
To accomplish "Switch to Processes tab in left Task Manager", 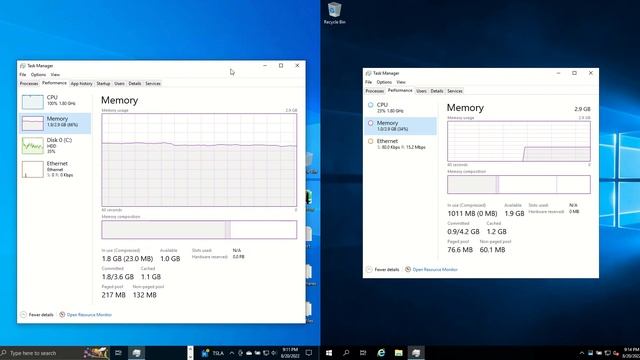I will click(29, 84).
